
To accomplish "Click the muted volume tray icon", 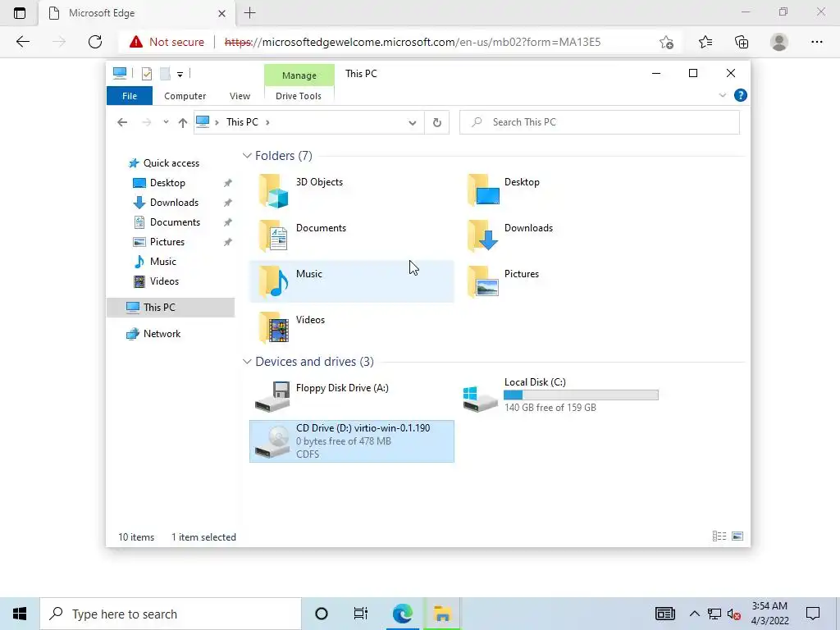I will [733, 614].
